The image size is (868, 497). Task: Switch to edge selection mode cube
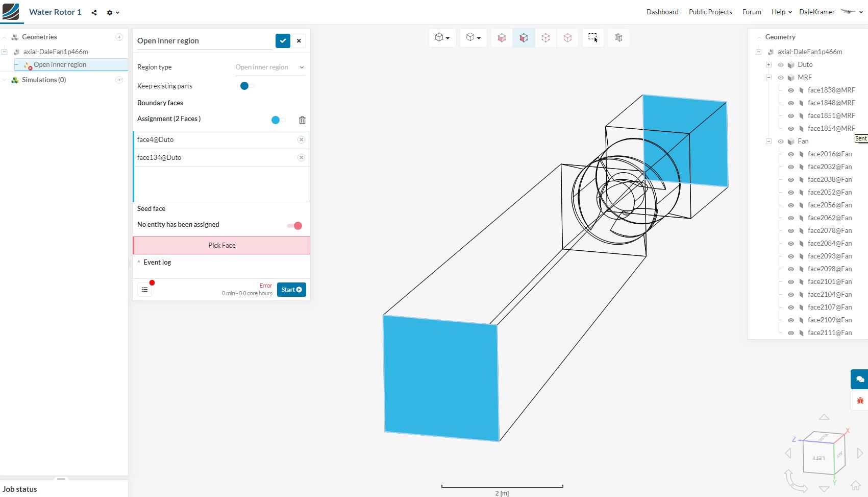(545, 38)
